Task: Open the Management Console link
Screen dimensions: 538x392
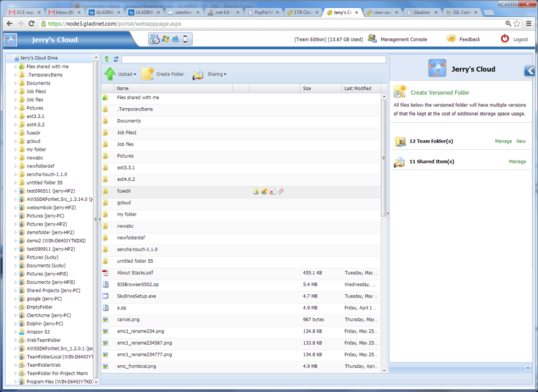Action: [403, 39]
